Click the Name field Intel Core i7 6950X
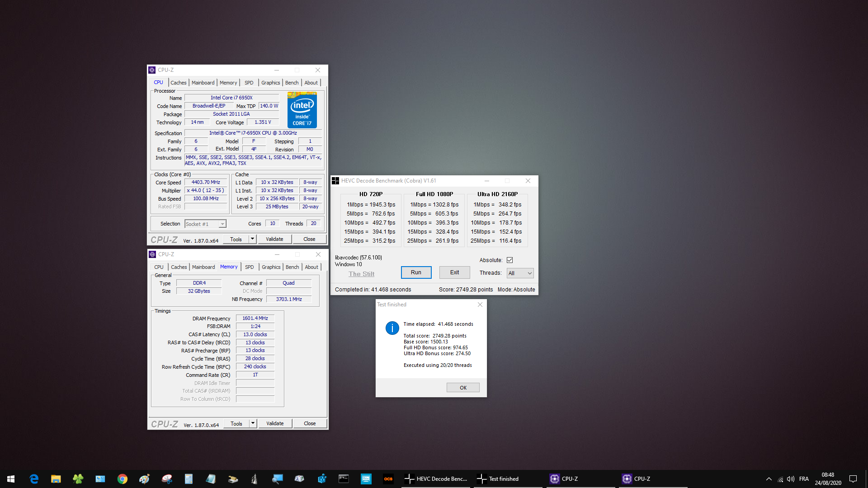 [231, 98]
